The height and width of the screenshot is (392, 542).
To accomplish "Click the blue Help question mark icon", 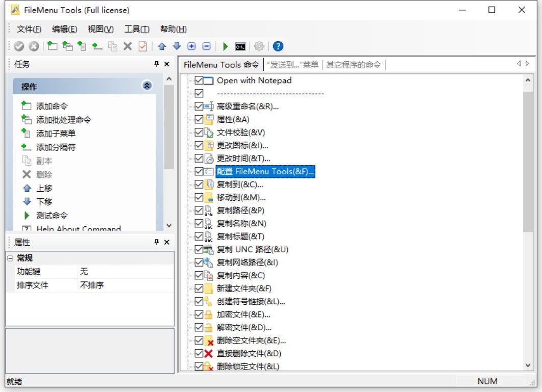I will [278, 46].
